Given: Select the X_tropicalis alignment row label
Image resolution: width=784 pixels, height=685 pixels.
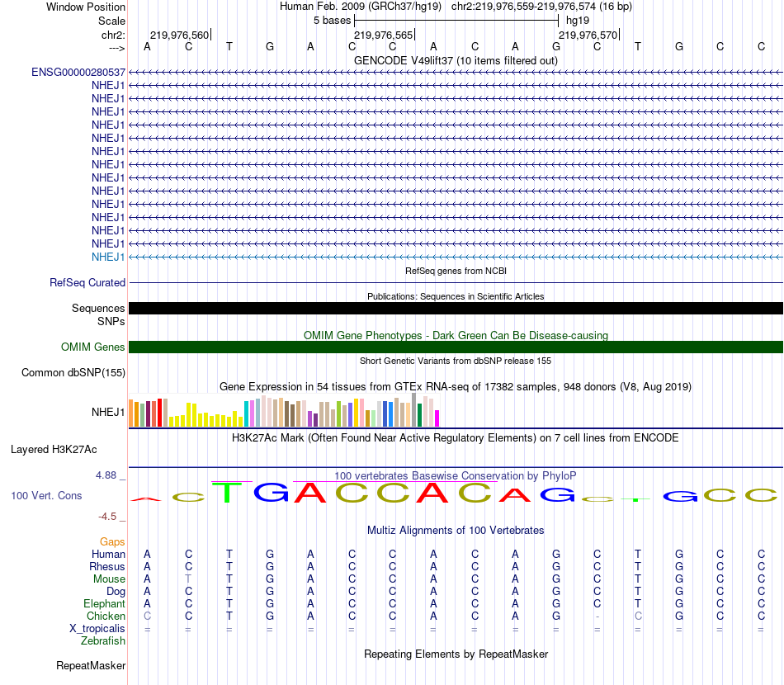Looking at the screenshot, I should pyautogui.click(x=97, y=629).
